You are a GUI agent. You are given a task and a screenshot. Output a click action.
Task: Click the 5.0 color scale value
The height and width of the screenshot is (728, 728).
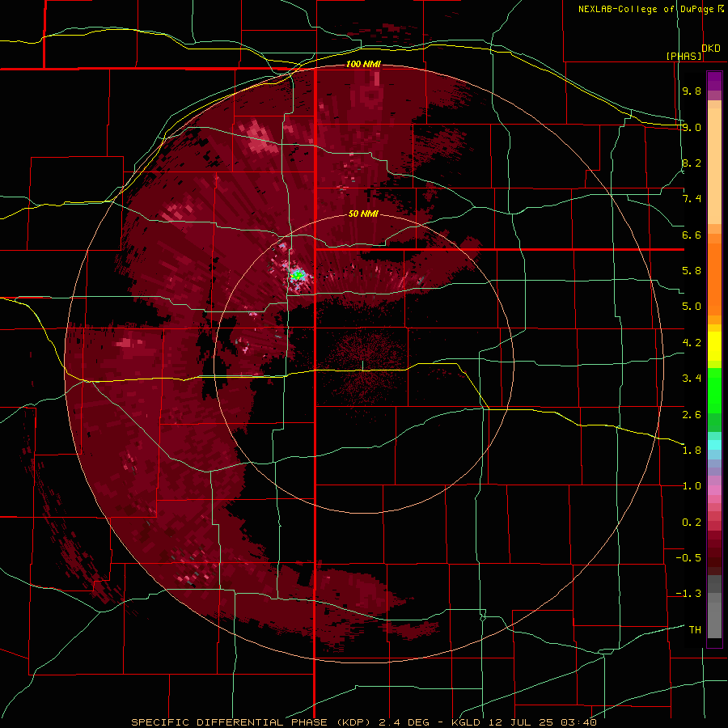point(692,307)
